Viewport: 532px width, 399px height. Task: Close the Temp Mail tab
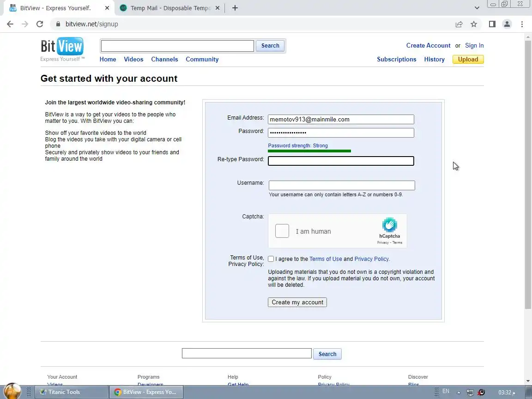pyautogui.click(x=218, y=8)
